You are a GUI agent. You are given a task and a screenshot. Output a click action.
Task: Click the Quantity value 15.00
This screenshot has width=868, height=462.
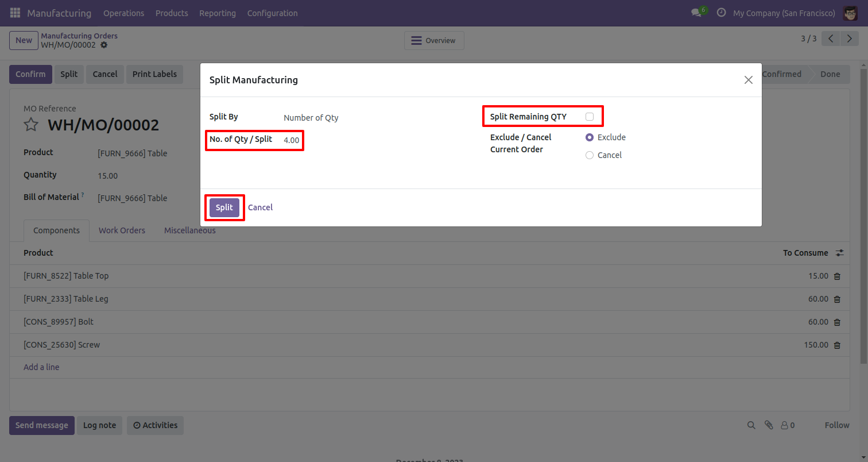pos(108,176)
